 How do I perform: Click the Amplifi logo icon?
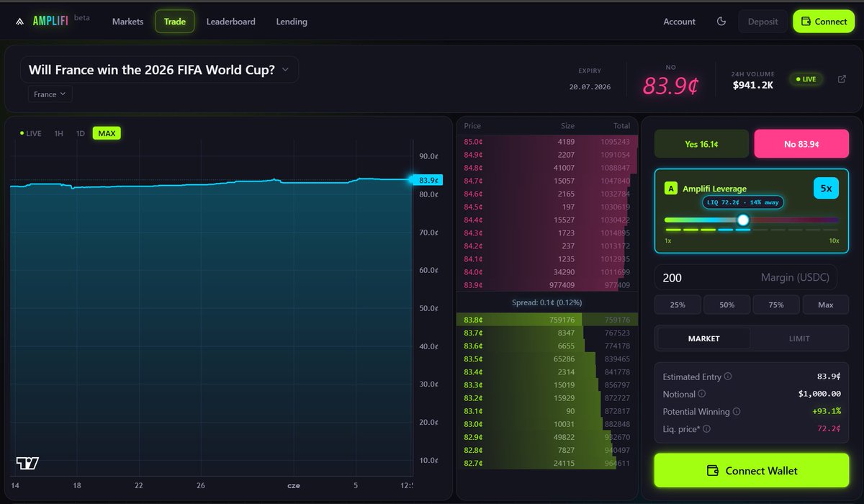19,22
